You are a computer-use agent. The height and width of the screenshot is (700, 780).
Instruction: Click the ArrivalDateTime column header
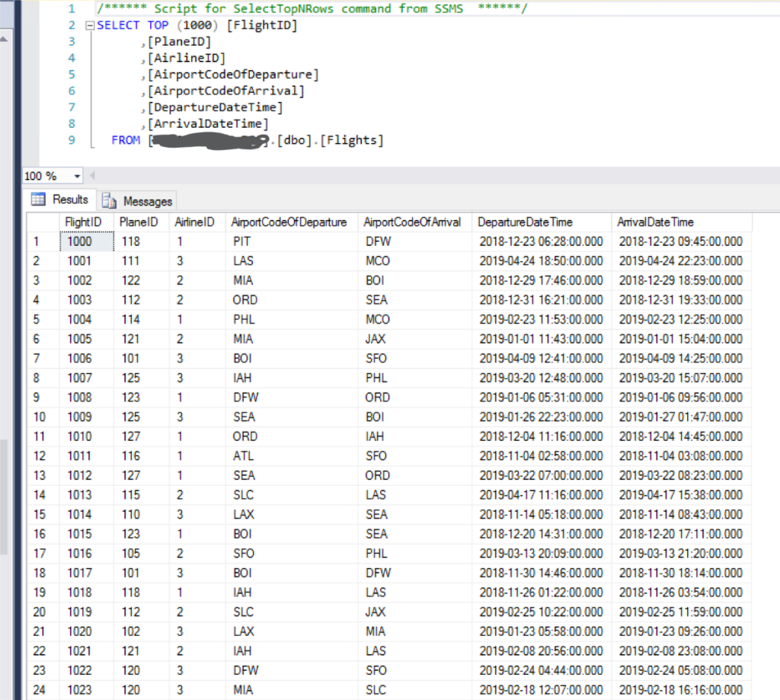coord(655,222)
